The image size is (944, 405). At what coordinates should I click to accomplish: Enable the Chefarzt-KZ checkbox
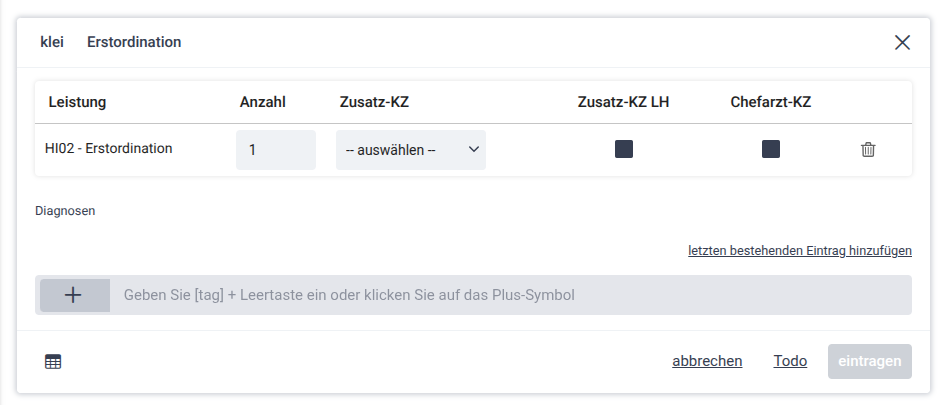(771, 150)
